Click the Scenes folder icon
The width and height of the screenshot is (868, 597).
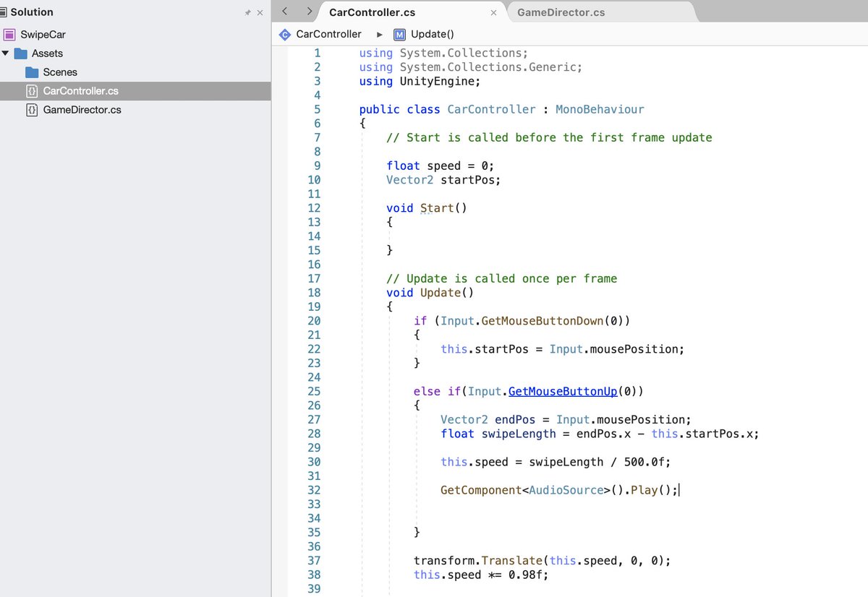tap(32, 72)
